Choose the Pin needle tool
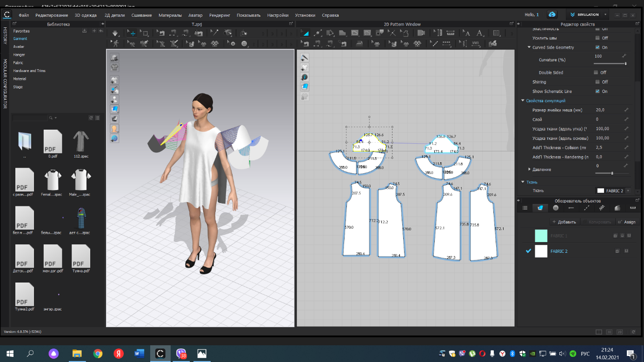This screenshot has height=362, width=644. (x=215, y=33)
